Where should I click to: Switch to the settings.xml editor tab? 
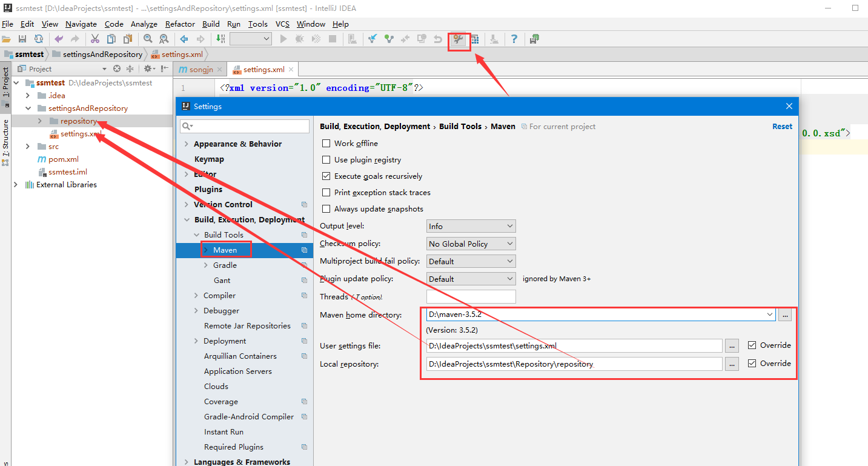[263, 70]
